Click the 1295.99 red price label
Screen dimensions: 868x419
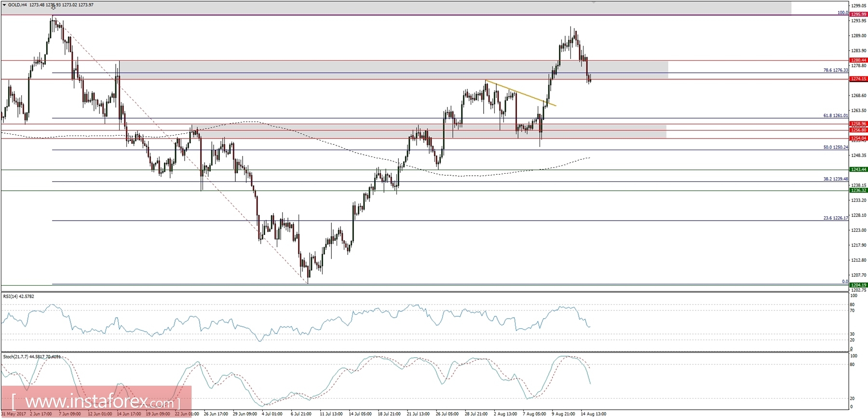[858, 14]
